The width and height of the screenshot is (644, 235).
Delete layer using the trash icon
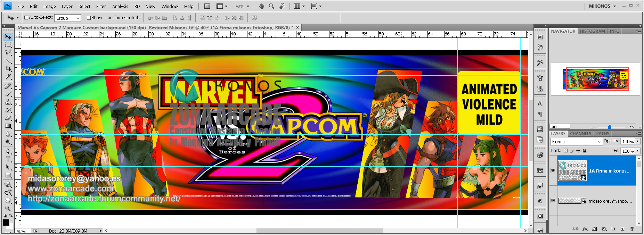pyautogui.click(x=632, y=229)
